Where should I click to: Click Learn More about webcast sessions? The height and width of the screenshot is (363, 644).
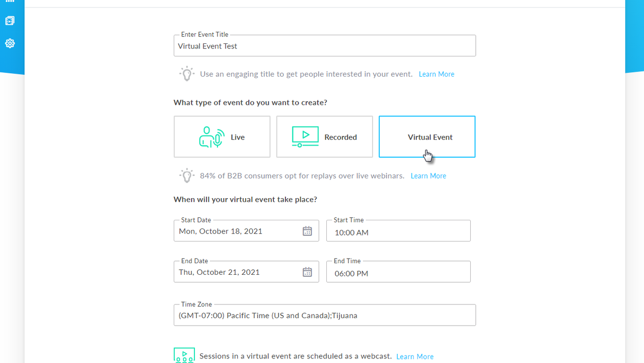pyautogui.click(x=415, y=356)
